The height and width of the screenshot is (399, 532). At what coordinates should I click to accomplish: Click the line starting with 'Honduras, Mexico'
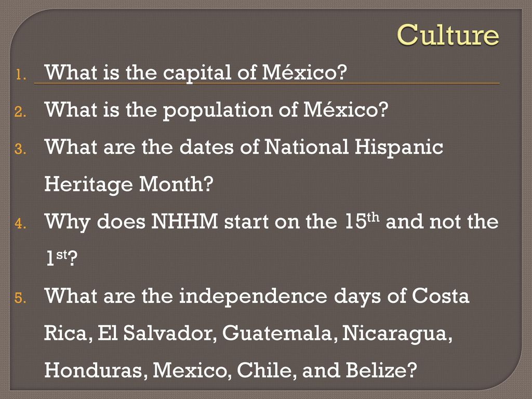(x=231, y=370)
